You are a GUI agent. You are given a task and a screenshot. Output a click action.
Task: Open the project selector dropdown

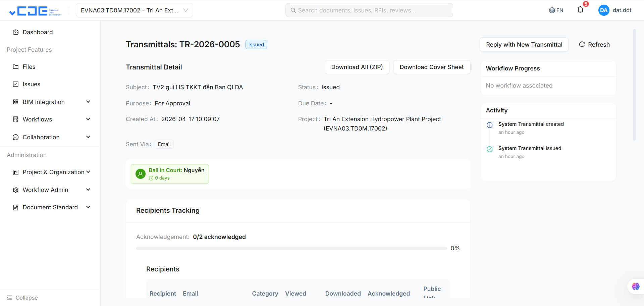(x=134, y=10)
